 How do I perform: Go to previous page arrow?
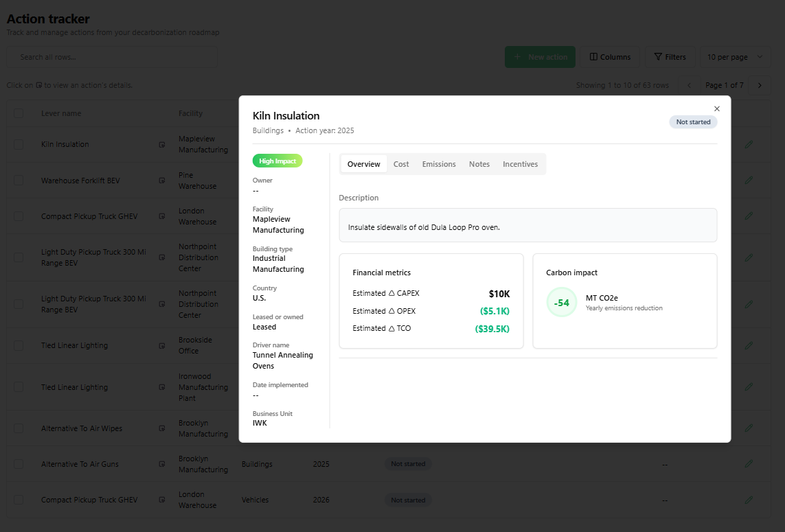pos(689,86)
